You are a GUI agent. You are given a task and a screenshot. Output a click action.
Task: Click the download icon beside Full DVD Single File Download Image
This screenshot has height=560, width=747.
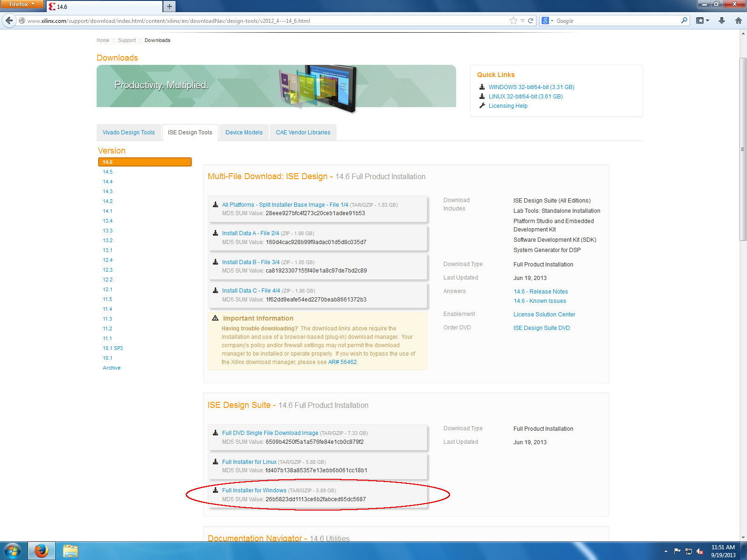pos(216,433)
